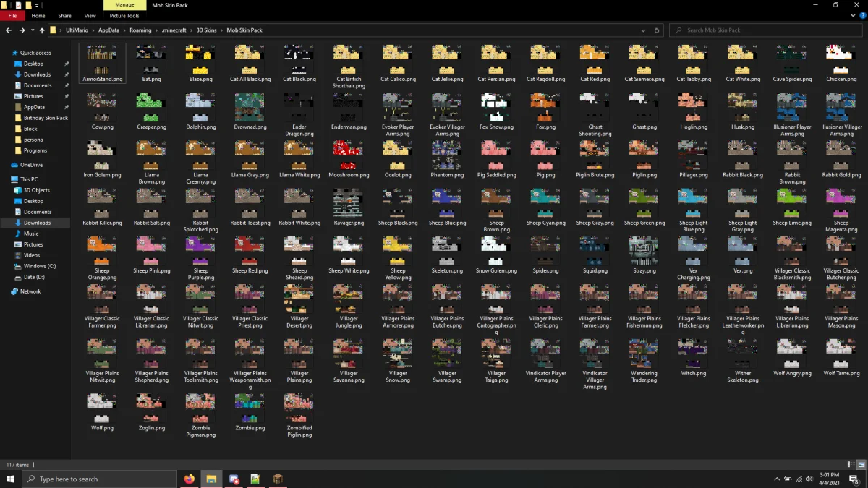Open recent locations dropdown arrow
Screen dimensions: 868x488
[x=33, y=30]
